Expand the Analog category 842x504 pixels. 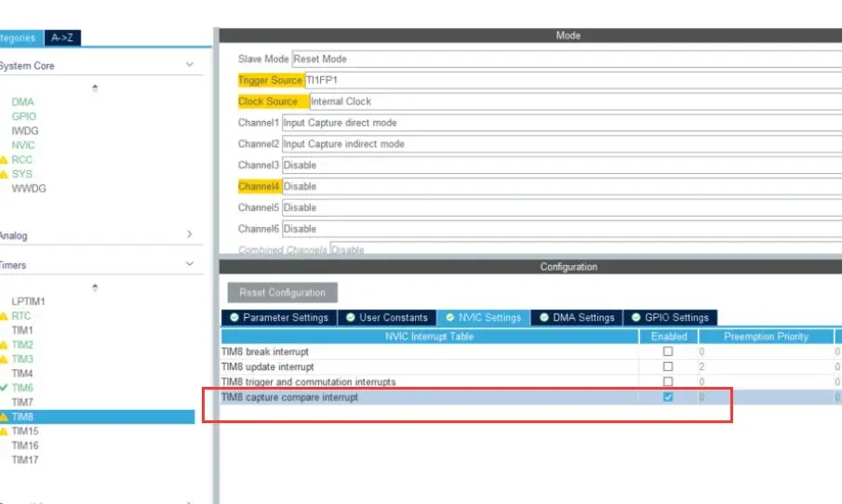[x=189, y=235]
